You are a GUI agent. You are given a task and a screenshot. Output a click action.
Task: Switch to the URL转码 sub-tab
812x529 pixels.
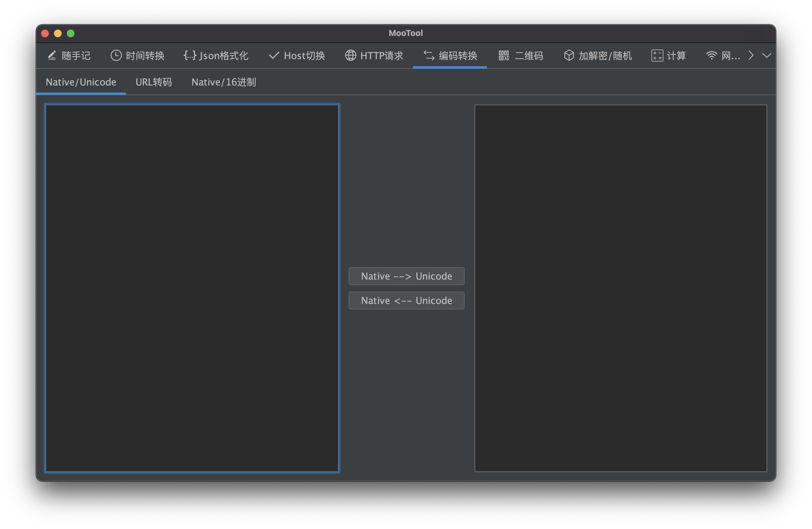[154, 82]
